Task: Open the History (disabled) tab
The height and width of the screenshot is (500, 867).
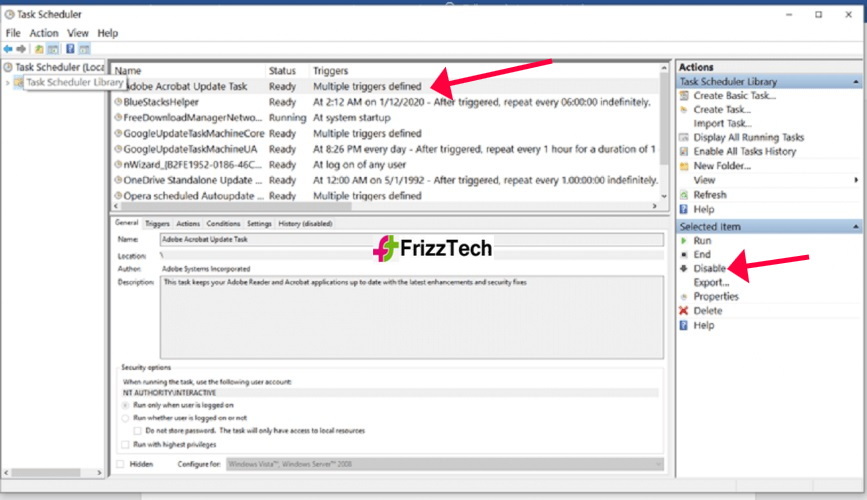Action: [x=305, y=223]
